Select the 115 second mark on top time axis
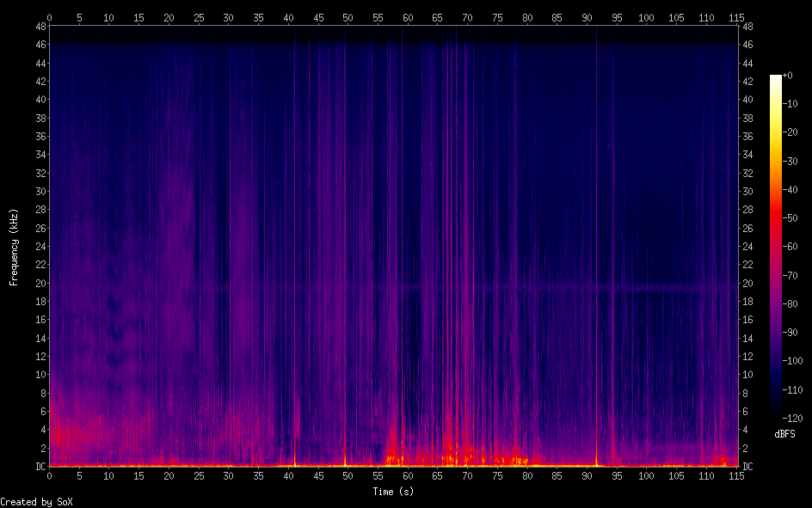 (736, 17)
